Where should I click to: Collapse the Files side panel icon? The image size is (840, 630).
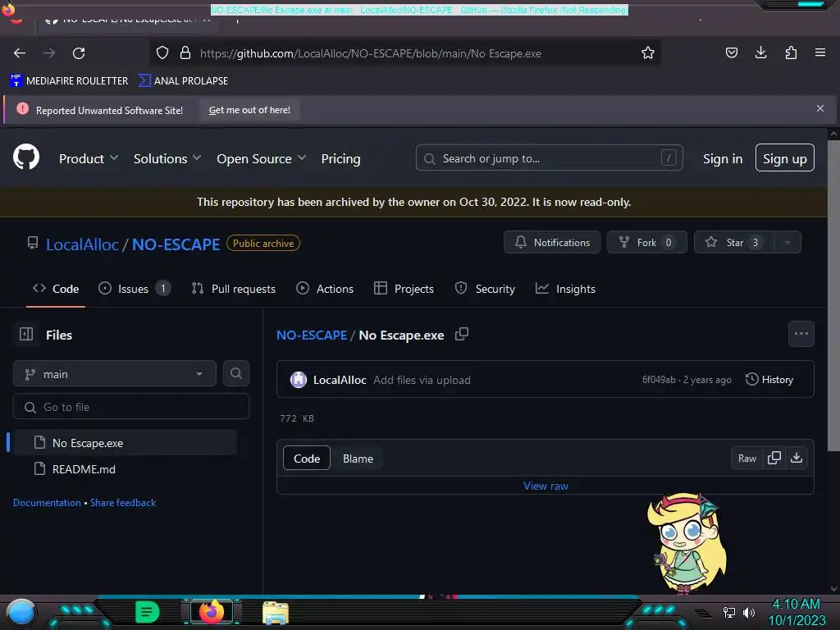(x=26, y=335)
